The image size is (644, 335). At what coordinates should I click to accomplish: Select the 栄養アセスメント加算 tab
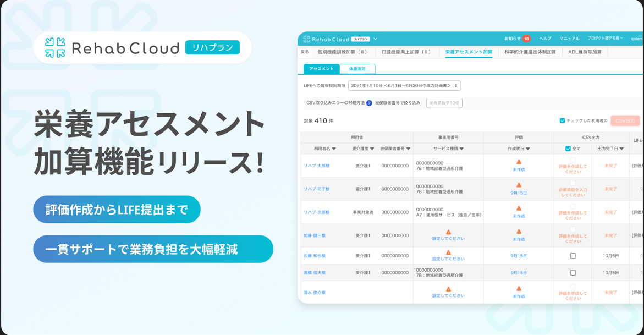[469, 52]
